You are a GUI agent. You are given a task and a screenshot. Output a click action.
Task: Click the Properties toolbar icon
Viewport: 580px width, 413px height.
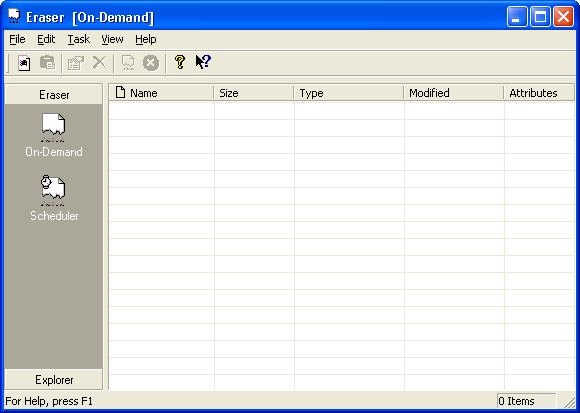pyautogui.click(x=75, y=63)
